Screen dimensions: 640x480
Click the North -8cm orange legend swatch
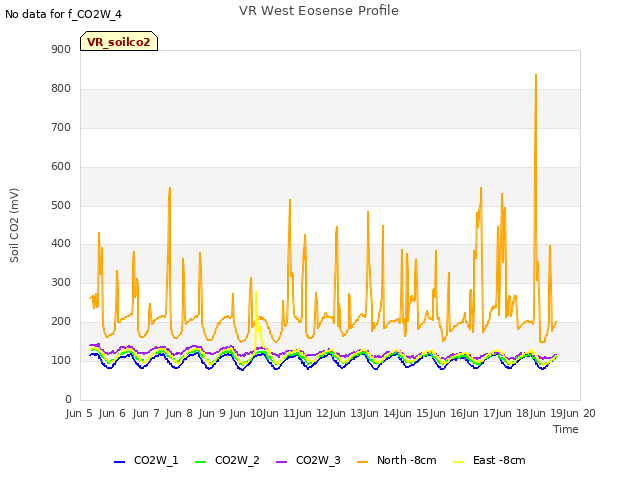[362, 462]
